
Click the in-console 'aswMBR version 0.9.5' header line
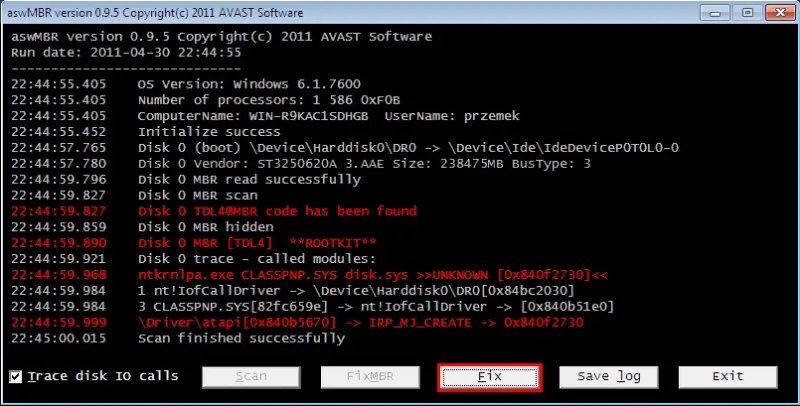pos(221,37)
